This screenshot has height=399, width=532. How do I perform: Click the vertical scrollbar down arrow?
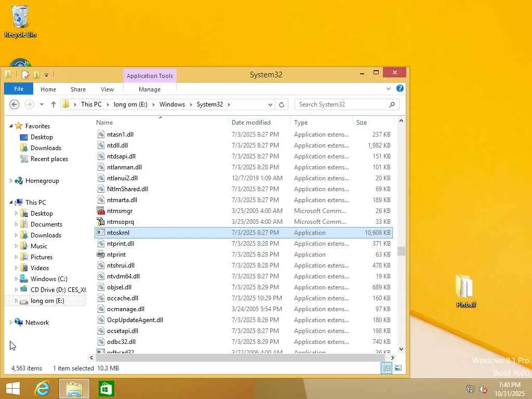click(401, 349)
